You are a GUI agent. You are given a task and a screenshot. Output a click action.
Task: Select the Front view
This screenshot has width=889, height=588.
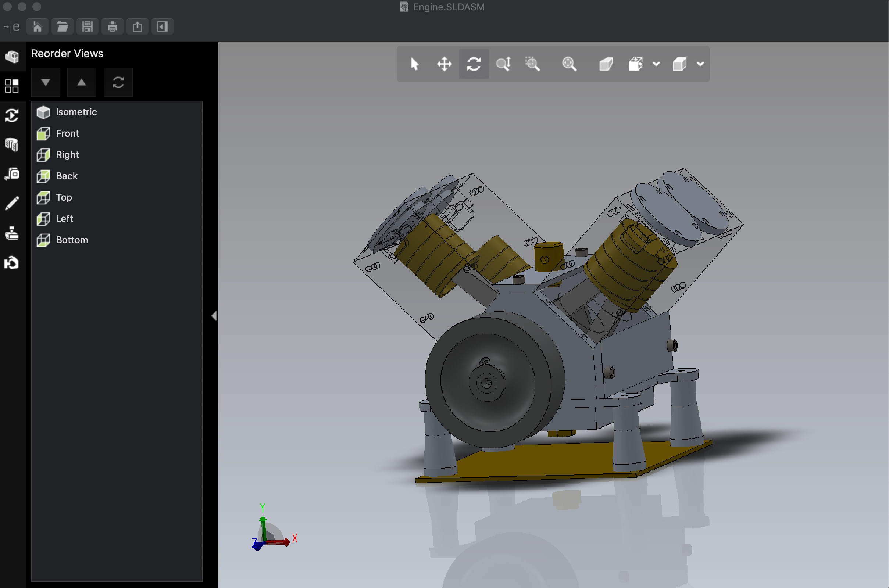coord(117,133)
